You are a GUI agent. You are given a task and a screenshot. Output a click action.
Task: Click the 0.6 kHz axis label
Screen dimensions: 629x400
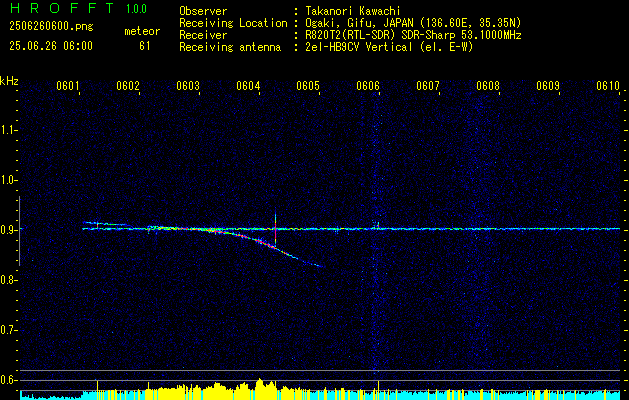pyautogui.click(x=7, y=380)
